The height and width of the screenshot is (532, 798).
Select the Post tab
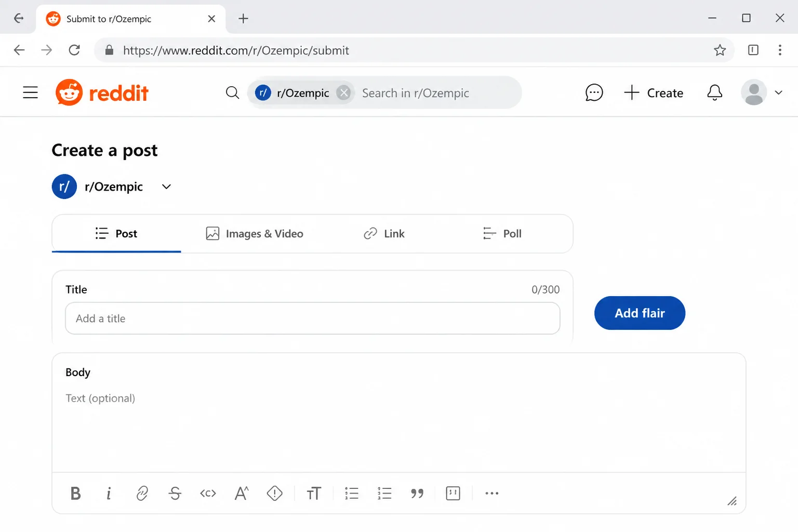pos(116,233)
